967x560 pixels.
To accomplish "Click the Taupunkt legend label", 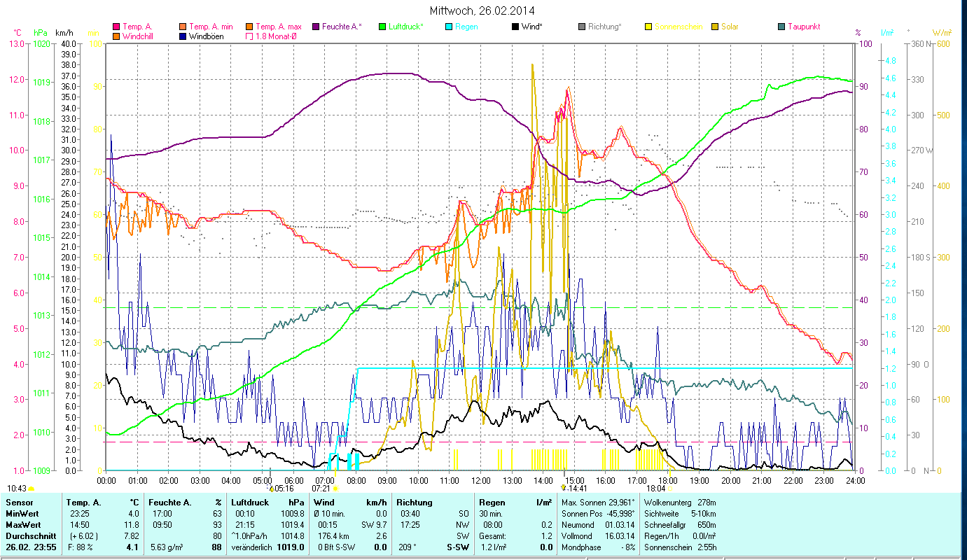I will coord(804,27).
